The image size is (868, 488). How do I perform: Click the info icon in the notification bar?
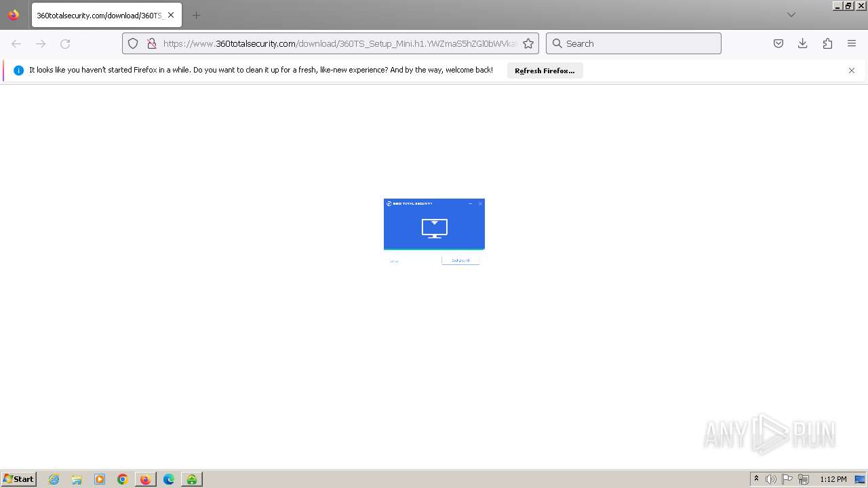(18, 70)
